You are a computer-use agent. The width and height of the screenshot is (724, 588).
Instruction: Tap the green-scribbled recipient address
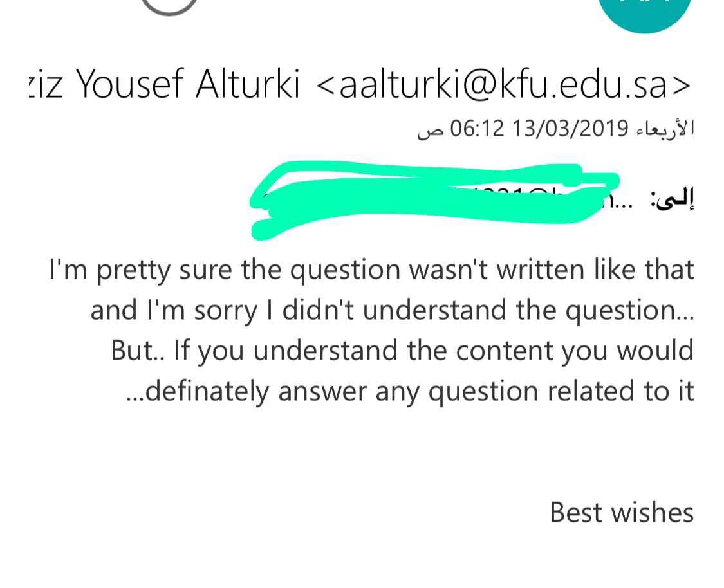(x=431, y=198)
